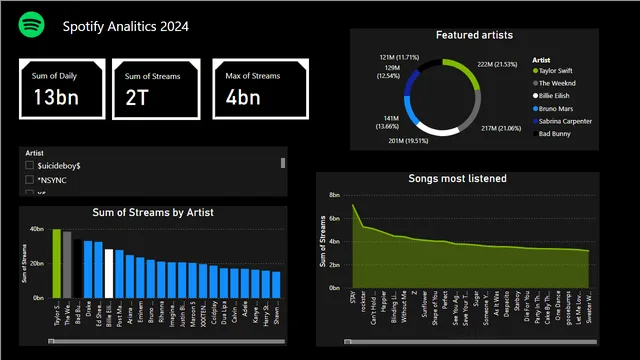Screen dimensions: 640x360
Task: Click the Dua Lipa axis label
Action: (x=224, y=312)
